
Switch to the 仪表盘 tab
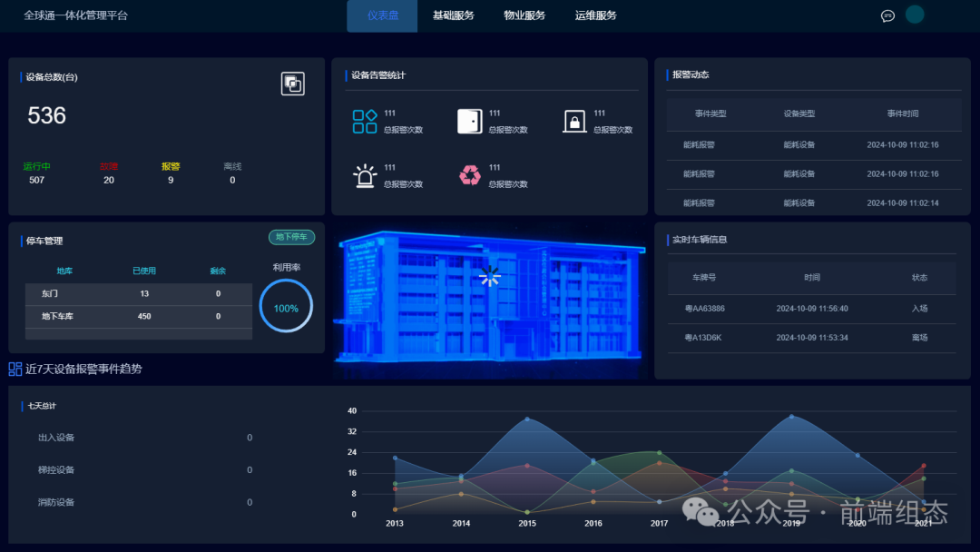tap(383, 15)
